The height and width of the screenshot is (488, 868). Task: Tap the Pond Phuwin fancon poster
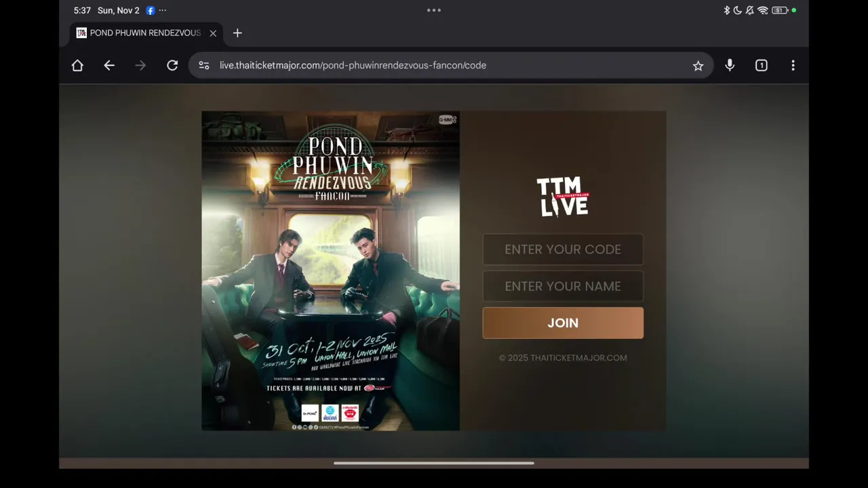[x=331, y=271]
